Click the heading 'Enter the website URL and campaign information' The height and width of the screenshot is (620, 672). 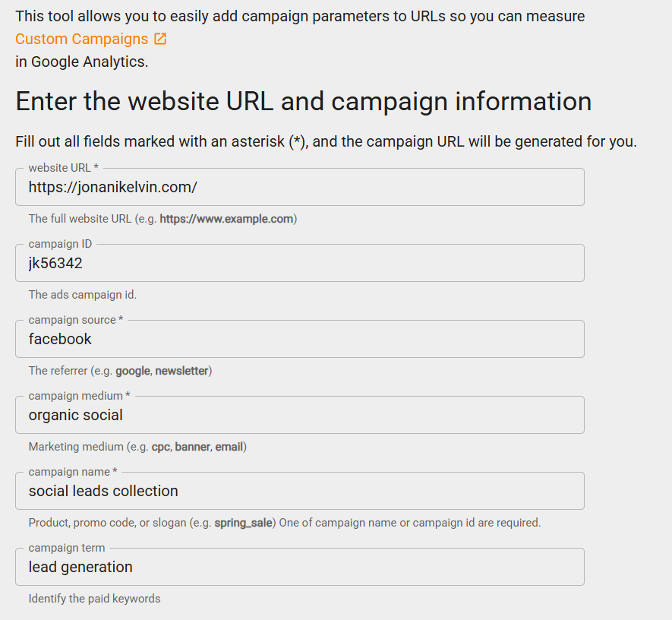pos(303,101)
